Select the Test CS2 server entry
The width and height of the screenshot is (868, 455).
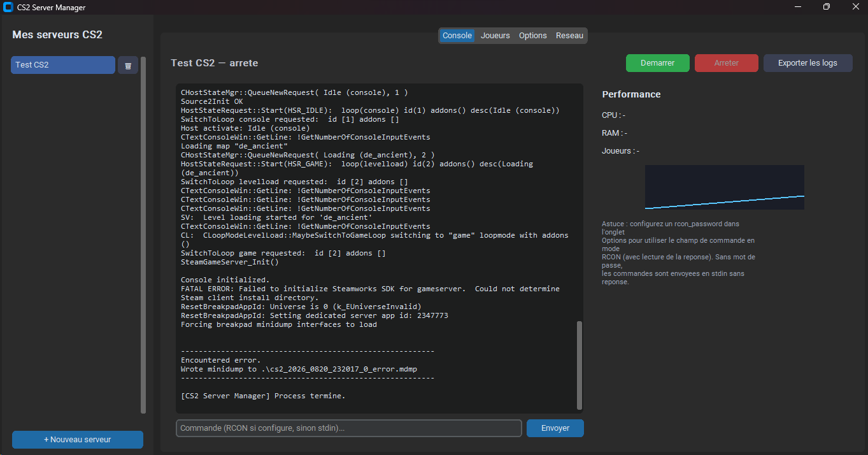coord(63,65)
